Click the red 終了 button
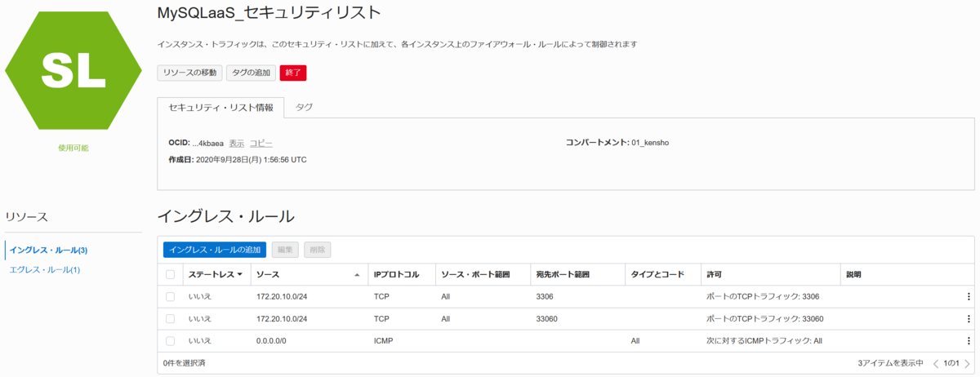 pos(293,73)
